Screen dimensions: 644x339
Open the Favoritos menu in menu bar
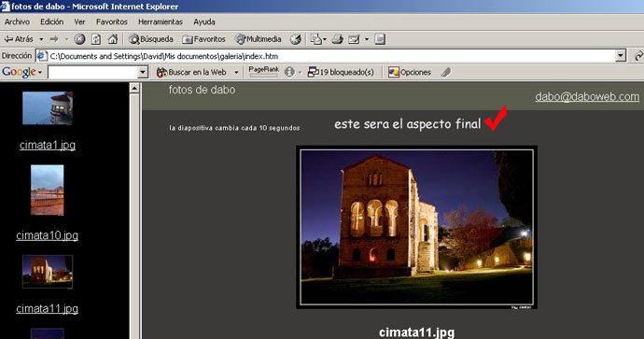112,21
